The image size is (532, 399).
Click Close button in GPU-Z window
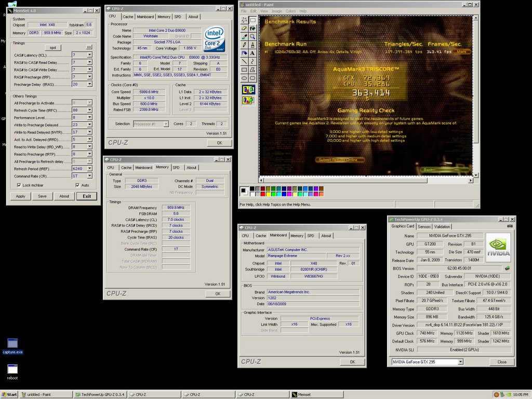point(502,362)
